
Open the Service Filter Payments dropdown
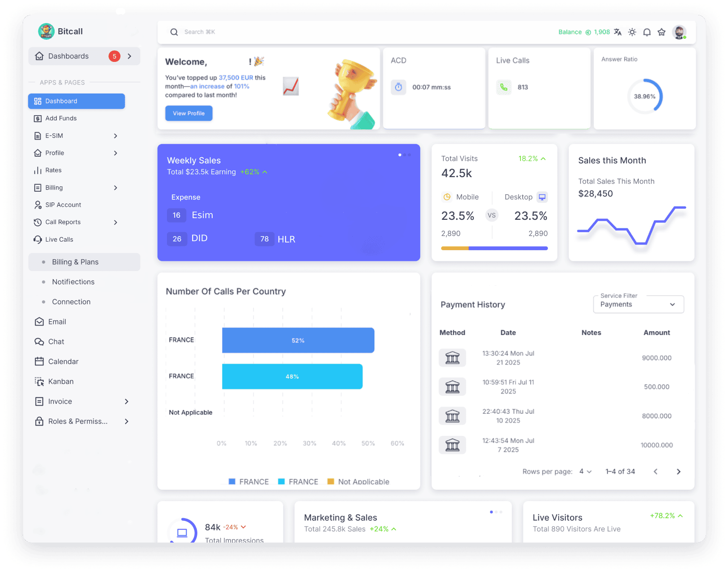coord(638,304)
